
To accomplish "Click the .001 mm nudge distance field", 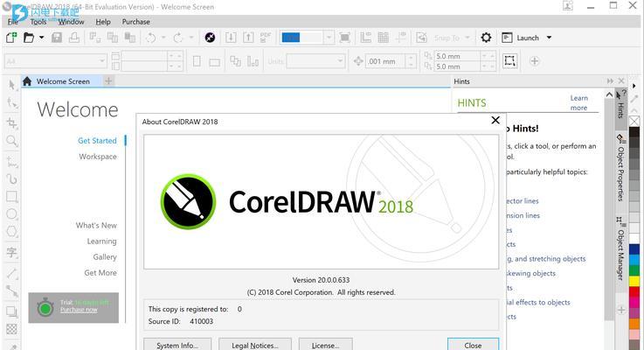I will 386,61.
